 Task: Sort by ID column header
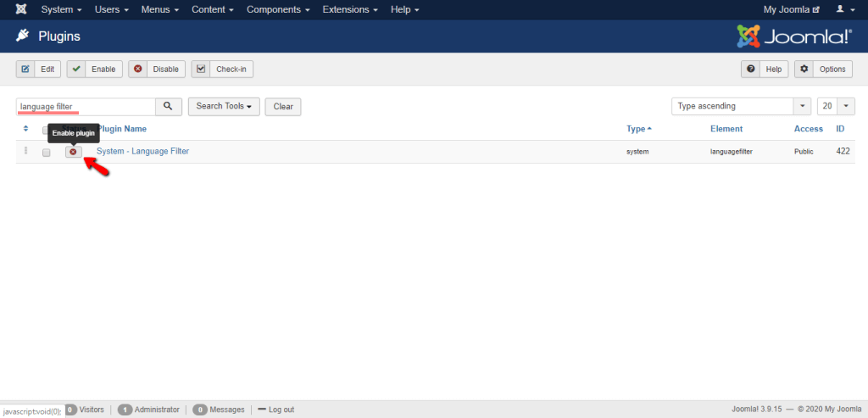point(840,128)
